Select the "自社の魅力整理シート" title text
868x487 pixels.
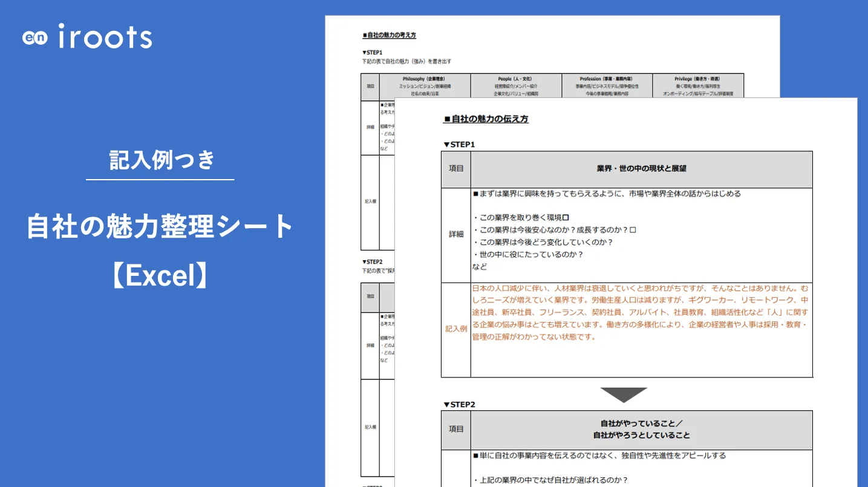160,227
